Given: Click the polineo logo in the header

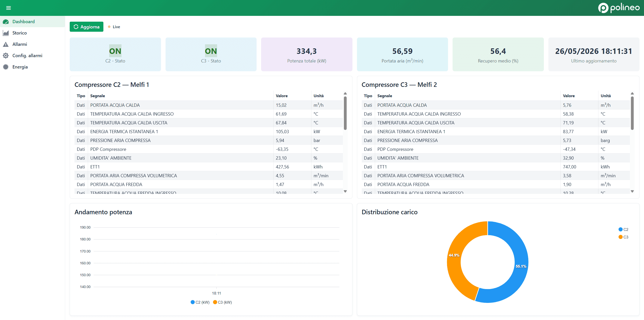Looking at the screenshot, I should click(x=619, y=8).
